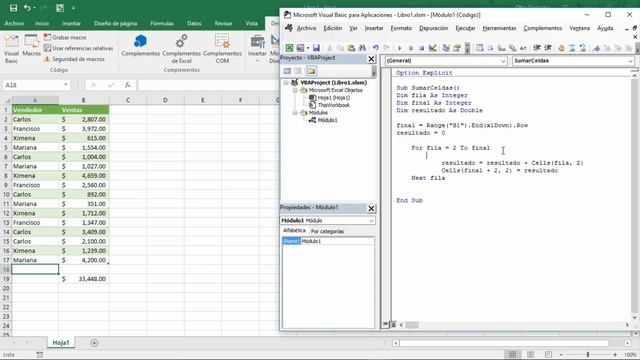The height and width of the screenshot is (360, 640).
Task: Toggle Usar referencias relativas option
Action: (x=78, y=48)
